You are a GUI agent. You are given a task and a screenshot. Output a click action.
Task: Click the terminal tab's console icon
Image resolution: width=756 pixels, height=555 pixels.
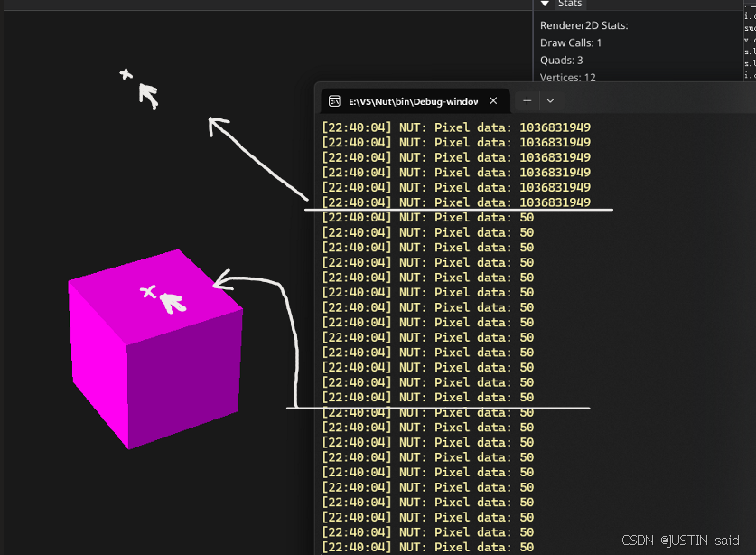point(334,101)
